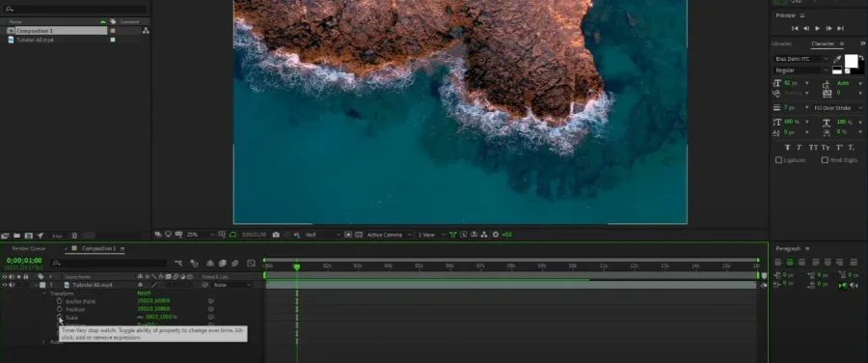Click the show channel RGB icon
Screen dimensions: 868x363
[296, 235]
